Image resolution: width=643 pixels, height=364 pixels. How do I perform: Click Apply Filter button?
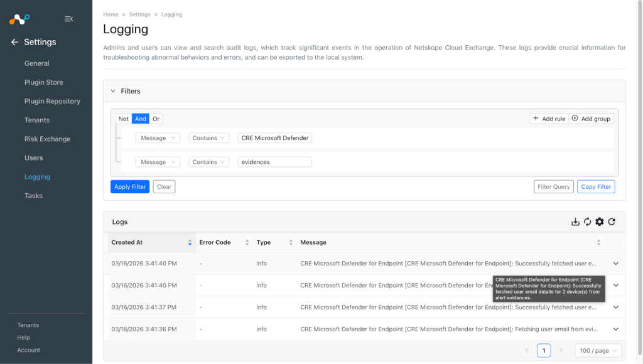click(x=130, y=186)
